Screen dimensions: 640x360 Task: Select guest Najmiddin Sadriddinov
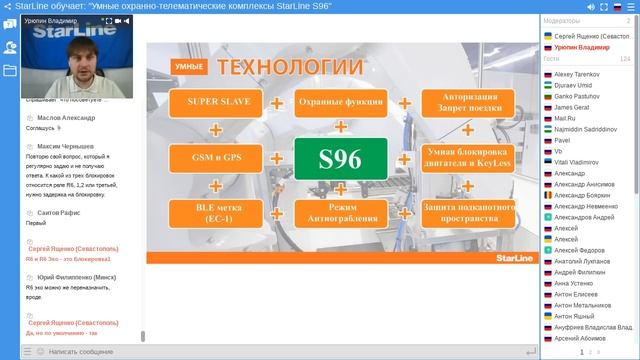coord(587,129)
